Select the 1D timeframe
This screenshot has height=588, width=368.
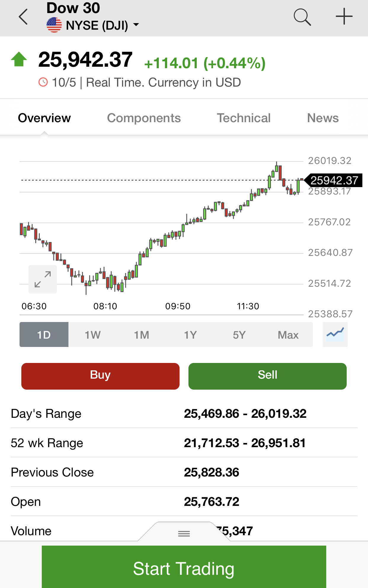pyautogui.click(x=44, y=335)
